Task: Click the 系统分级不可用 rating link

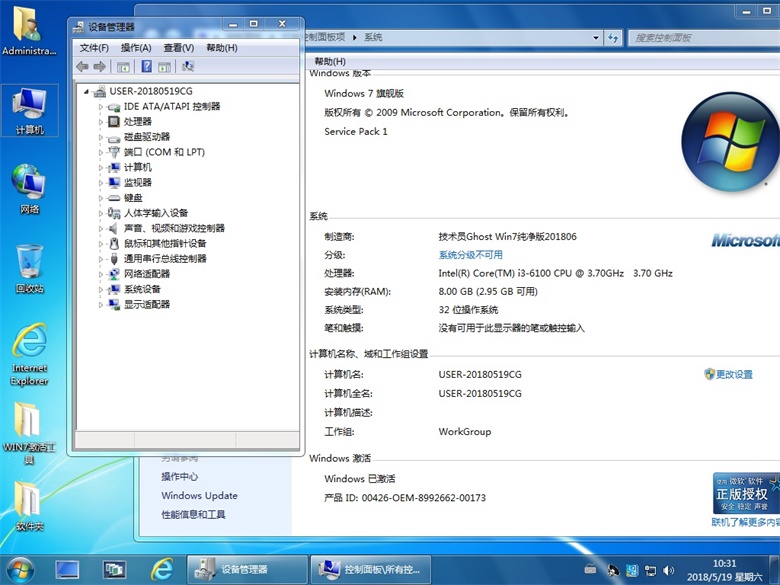Action: point(470,255)
